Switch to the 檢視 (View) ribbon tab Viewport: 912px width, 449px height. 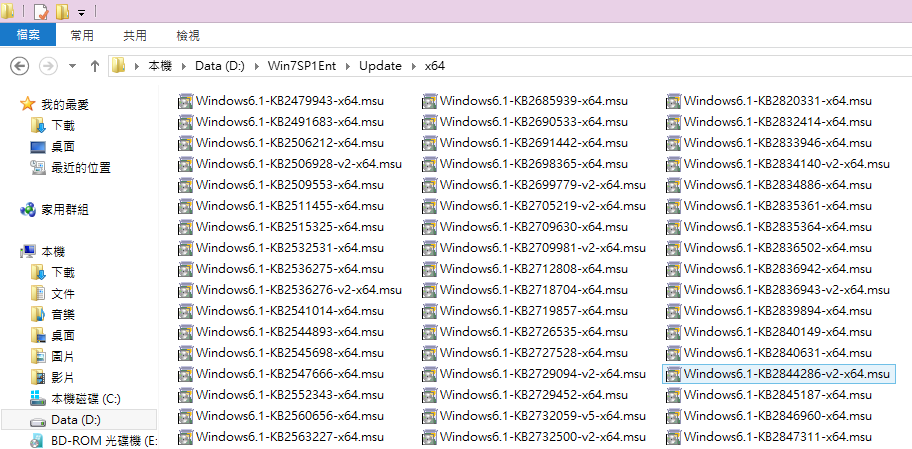point(188,35)
